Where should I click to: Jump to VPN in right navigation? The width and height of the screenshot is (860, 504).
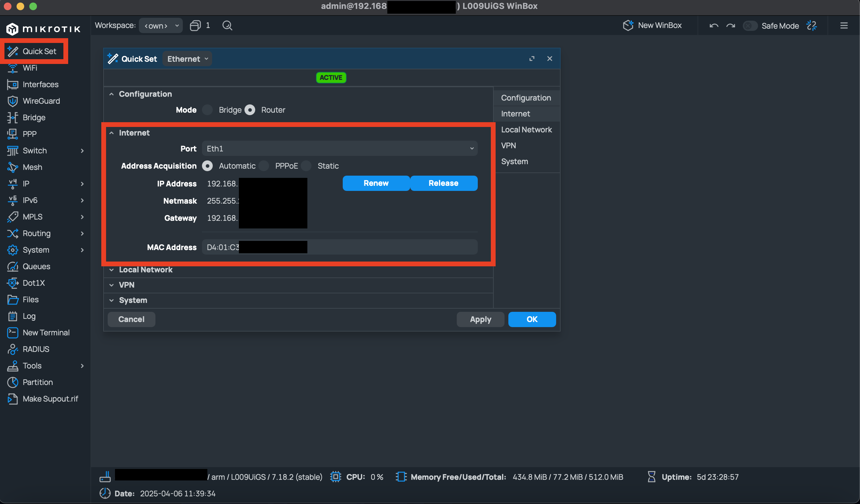pyautogui.click(x=508, y=146)
